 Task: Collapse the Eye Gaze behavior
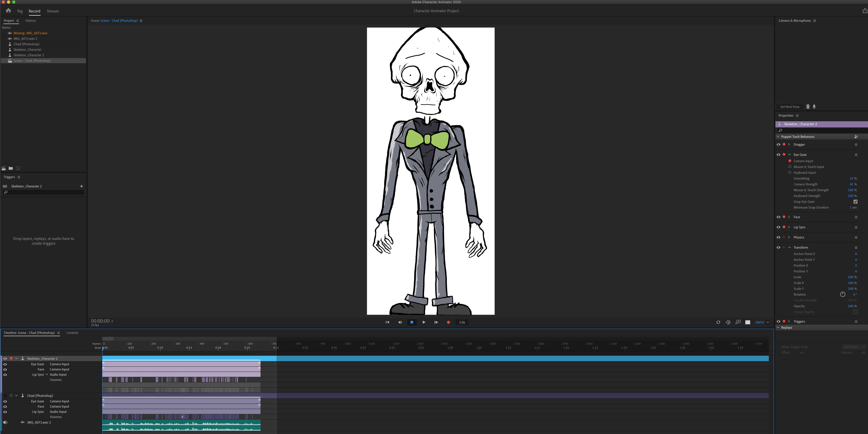click(x=790, y=155)
